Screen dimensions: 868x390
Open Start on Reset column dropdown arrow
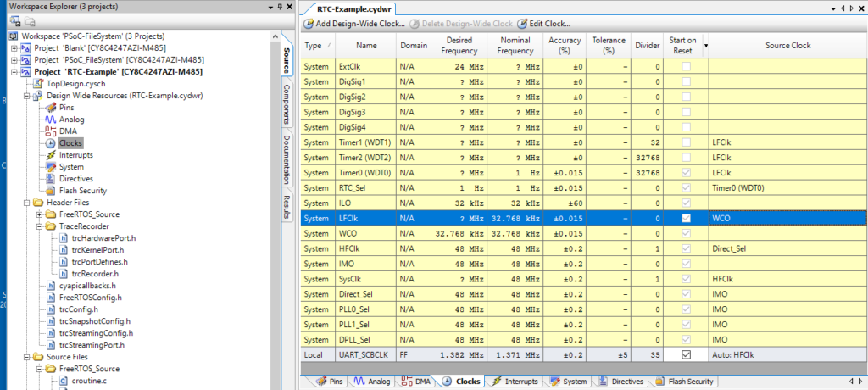tap(705, 46)
